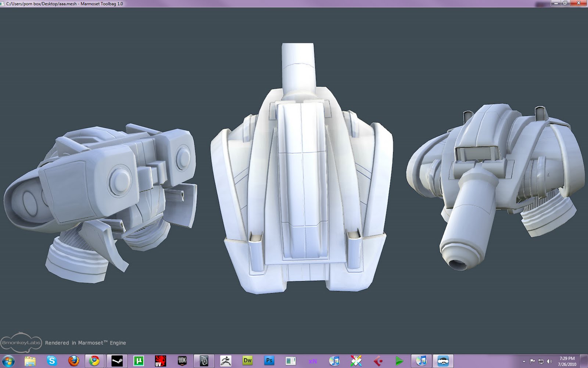Expand the hidden system tray icons
Image resolution: width=588 pixels, height=368 pixels.
coord(524,361)
